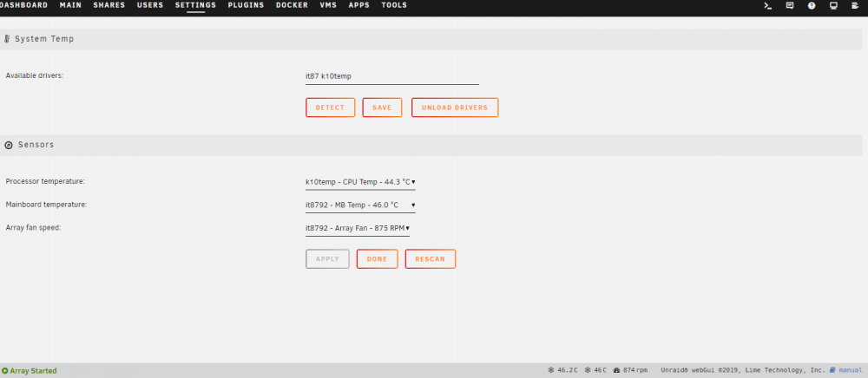Open the Tools menu

point(394,5)
